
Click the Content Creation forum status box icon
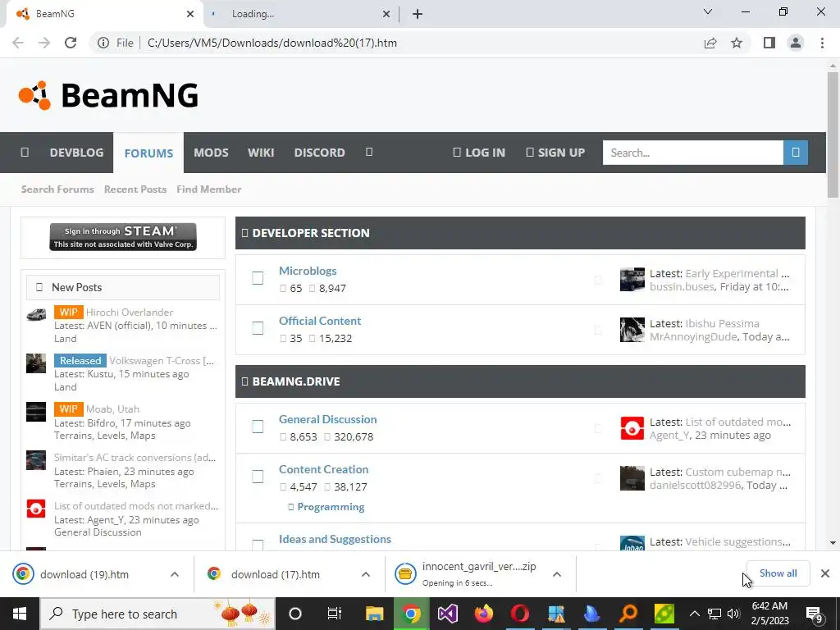click(x=258, y=477)
